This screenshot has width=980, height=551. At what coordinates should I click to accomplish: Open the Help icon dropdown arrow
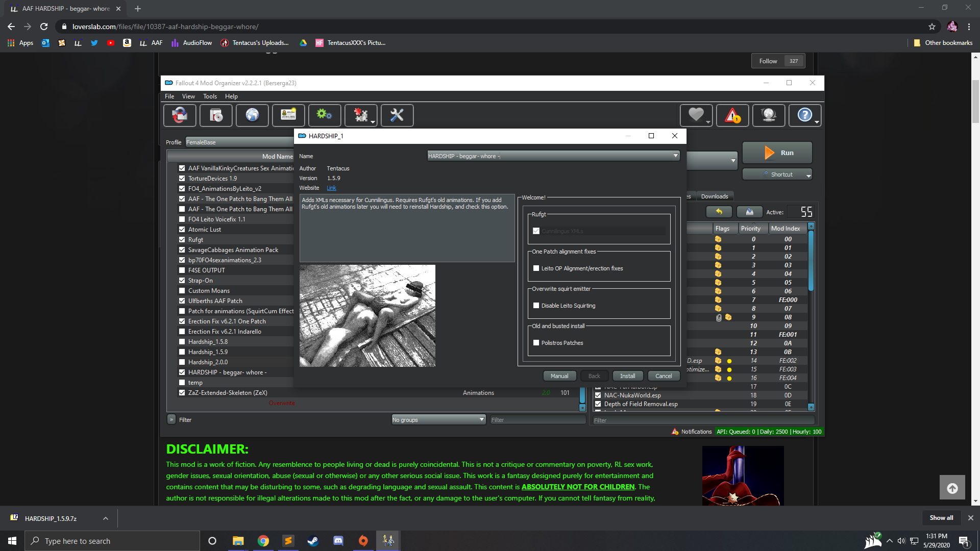817,122
